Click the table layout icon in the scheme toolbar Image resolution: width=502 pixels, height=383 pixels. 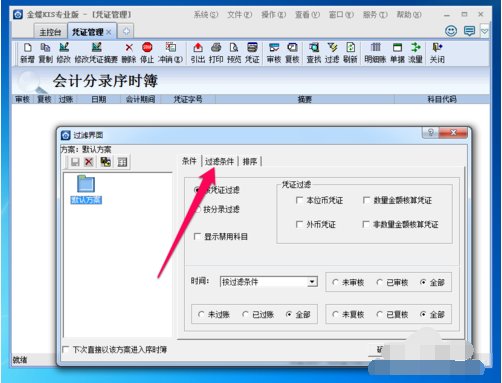[122, 162]
